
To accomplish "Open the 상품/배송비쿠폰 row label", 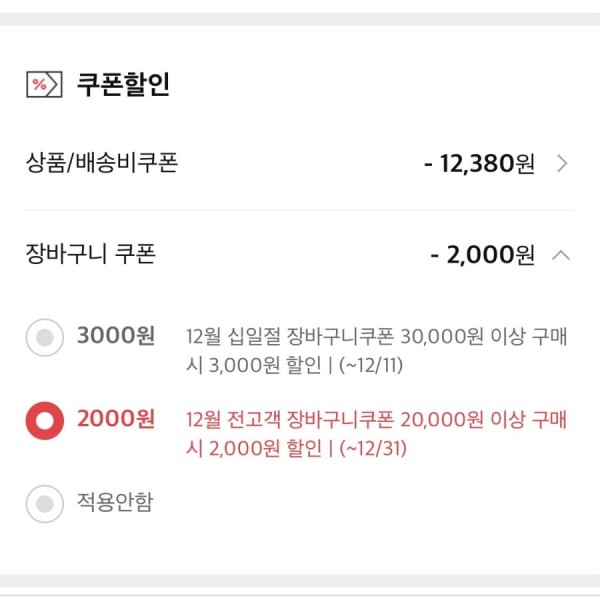I will click(x=102, y=163).
